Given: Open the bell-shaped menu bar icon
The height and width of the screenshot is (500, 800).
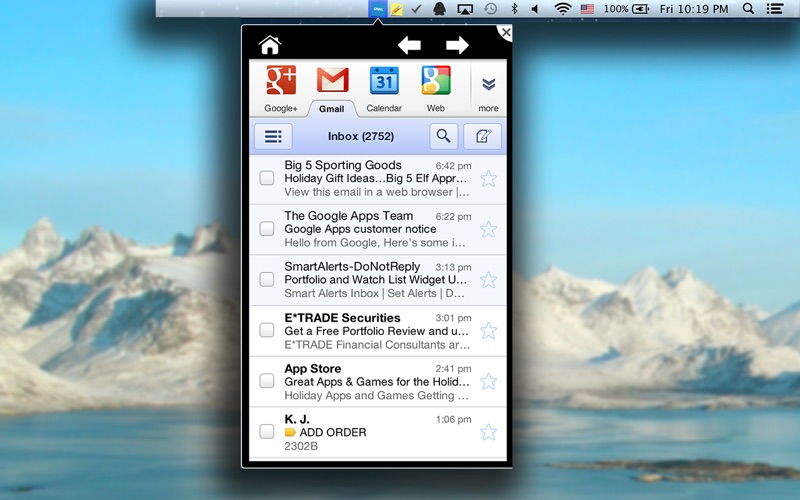Looking at the screenshot, I should coord(439,9).
